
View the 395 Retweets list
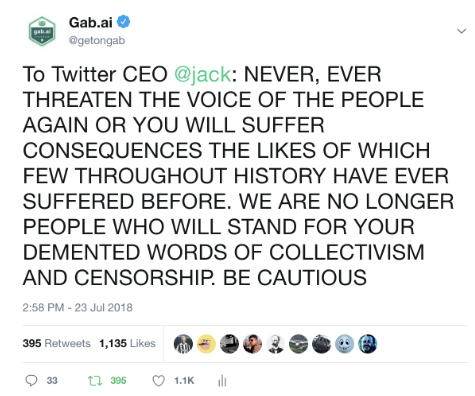click(x=57, y=343)
